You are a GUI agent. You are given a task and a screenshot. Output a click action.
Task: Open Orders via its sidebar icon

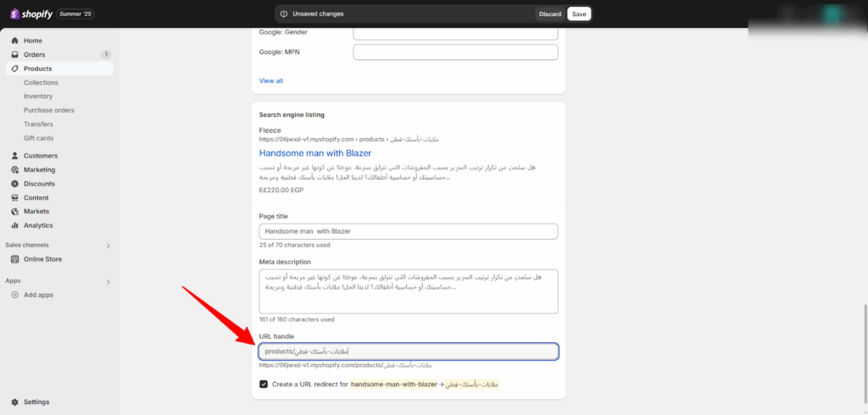click(x=15, y=54)
